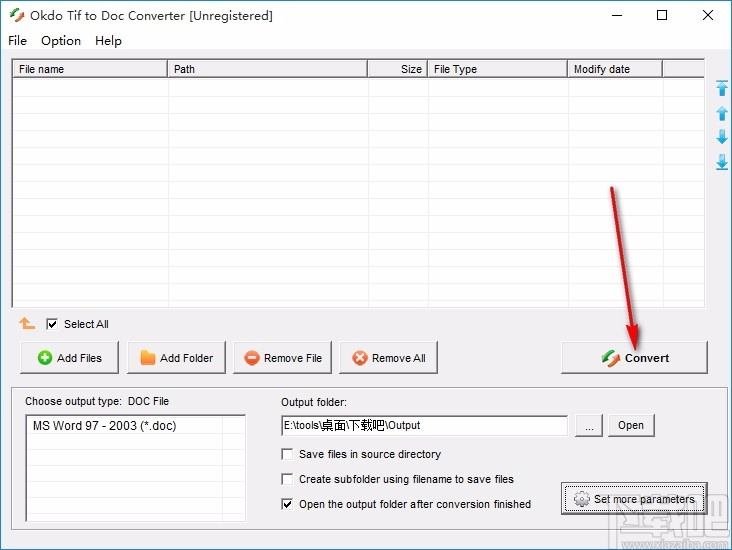This screenshot has width=732, height=550.
Task: Start conversion with the Convert button
Action: click(x=634, y=358)
